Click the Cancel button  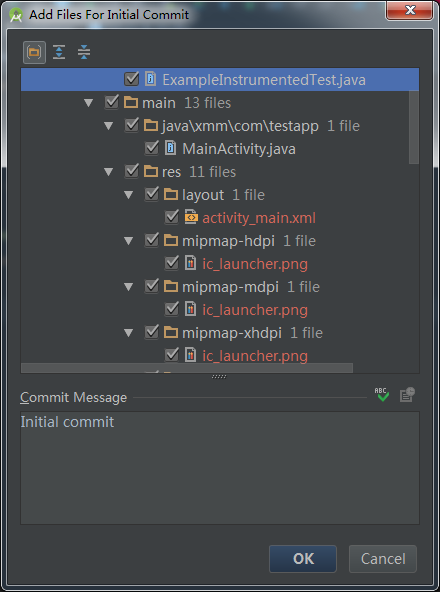[x=383, y=559]
